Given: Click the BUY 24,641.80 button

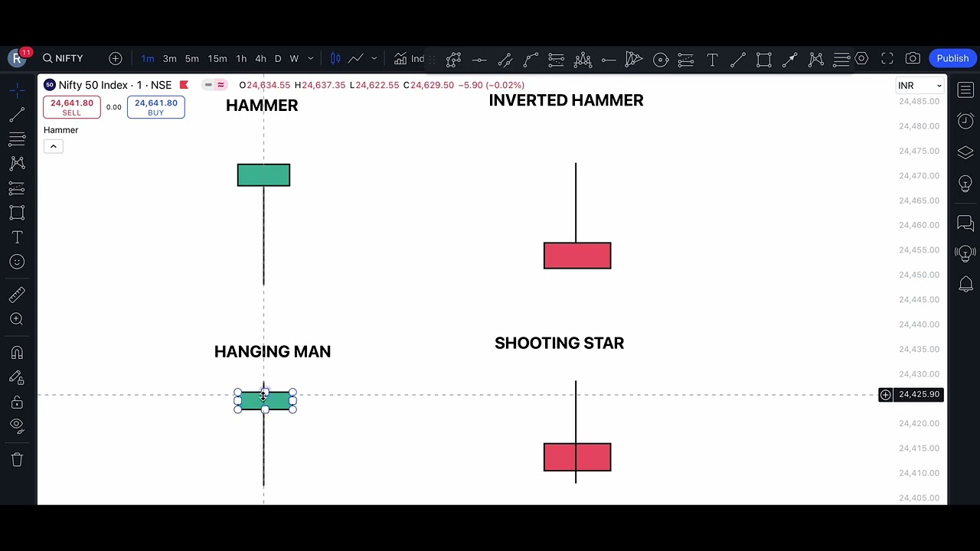Looking at the screenshot, I should (x=155, y=107).
